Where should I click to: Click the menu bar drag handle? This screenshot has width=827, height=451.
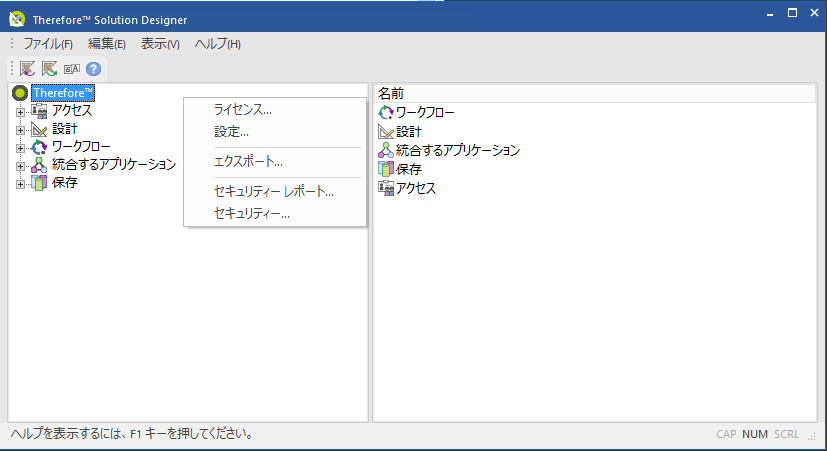tap(12, 43)
